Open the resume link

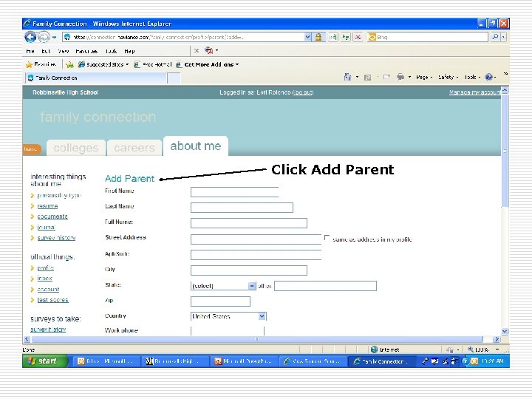click(47, 206)
